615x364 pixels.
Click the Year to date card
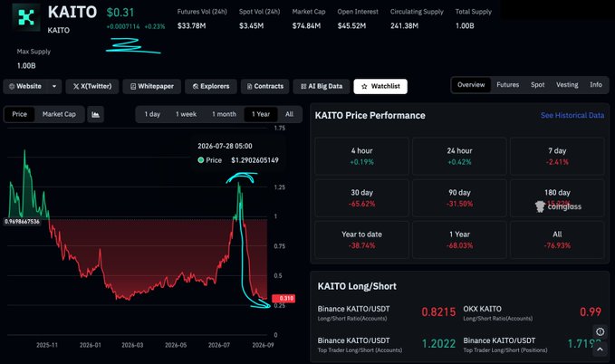pos(361,240)
